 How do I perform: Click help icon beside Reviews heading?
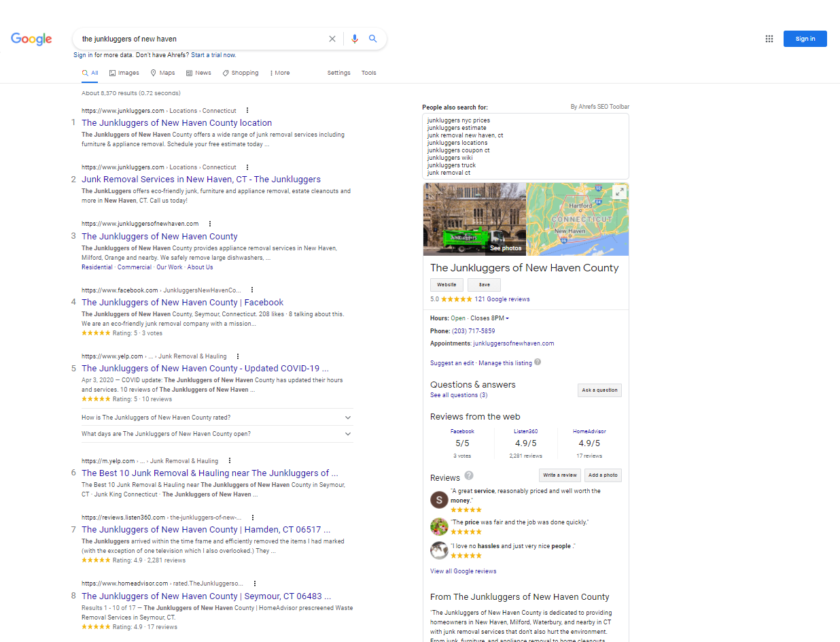[469, 475]
